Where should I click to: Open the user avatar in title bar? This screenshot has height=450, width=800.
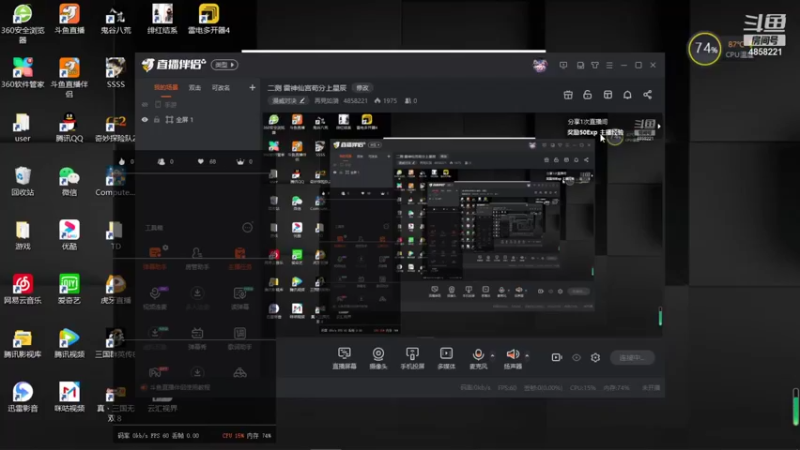tap(540, 65)
